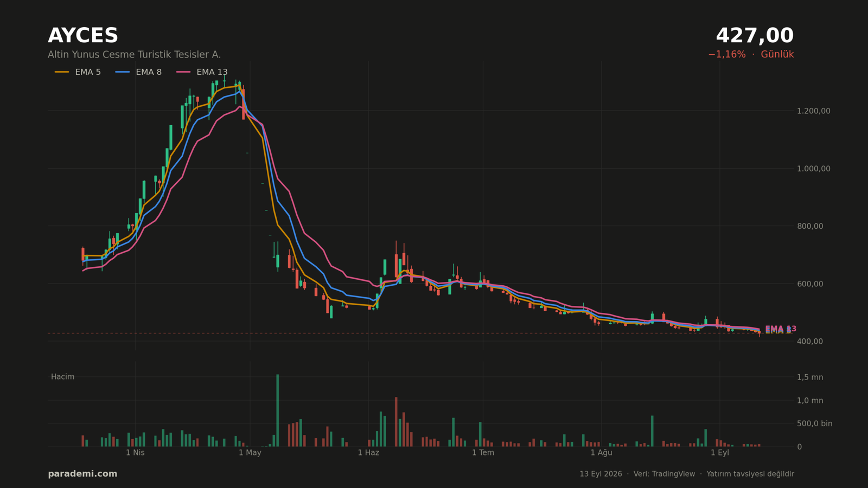Click the 1 Ağu date axis label
The height and width of the screenshot is (488, 868).
pyautogui.click(x=601, y=453)
